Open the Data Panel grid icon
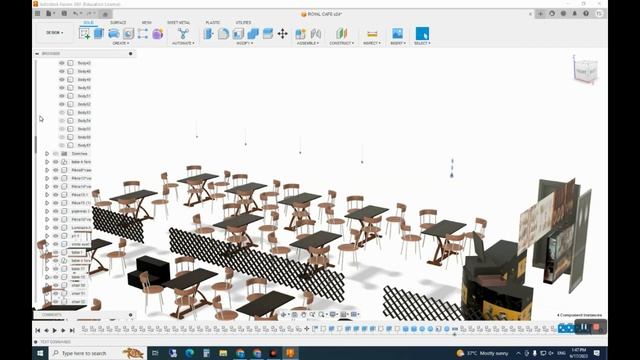Screen dimensions: 640x360 pyautogui.click(x=38, y=13)
